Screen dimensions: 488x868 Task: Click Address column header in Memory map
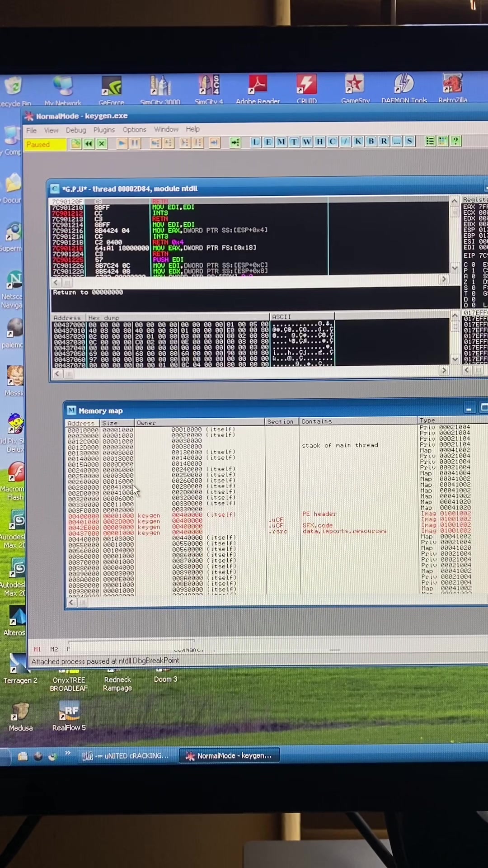[x=83, y=423]
